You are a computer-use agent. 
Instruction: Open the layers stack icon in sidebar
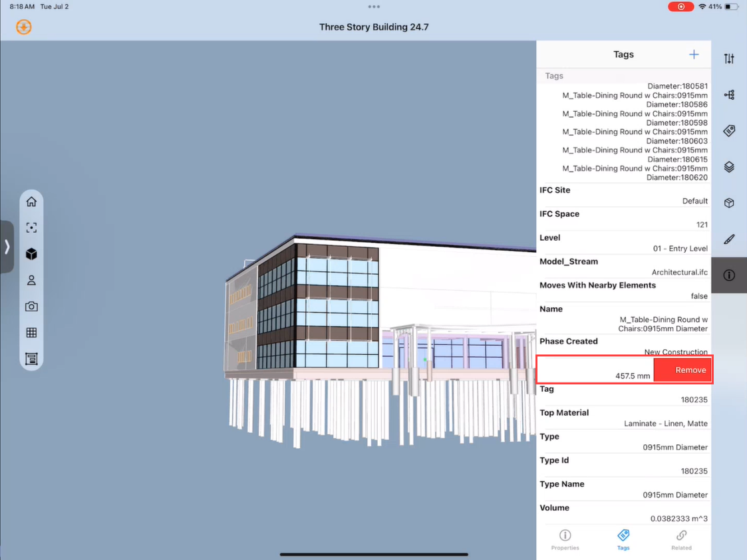coord(729,167)
